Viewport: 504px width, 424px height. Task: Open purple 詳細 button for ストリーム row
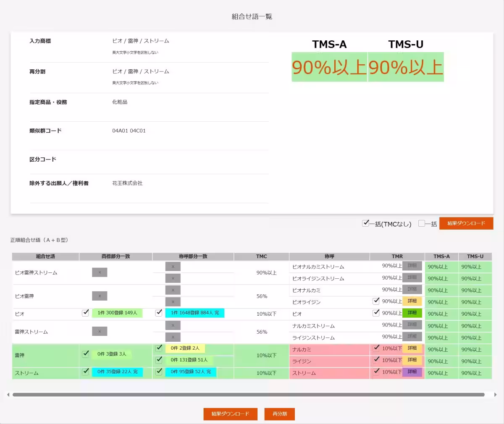point(412,372)
